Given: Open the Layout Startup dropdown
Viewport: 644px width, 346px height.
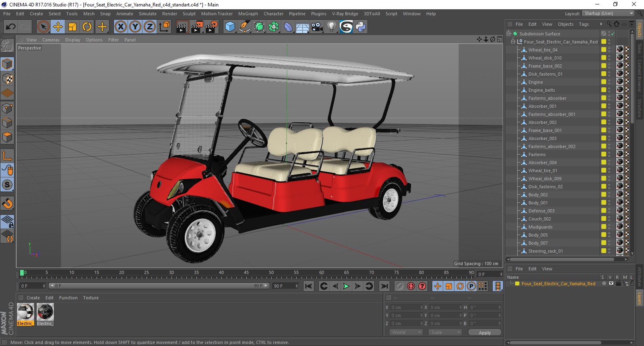Looking at the screenshot, I should click(x=608, y=13).
